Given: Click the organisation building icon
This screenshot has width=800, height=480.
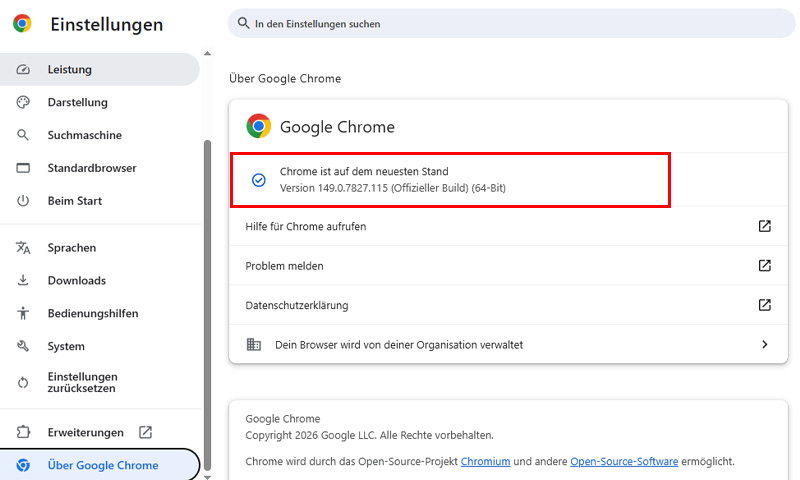Looking at the screenshot, I should [254, 344].
